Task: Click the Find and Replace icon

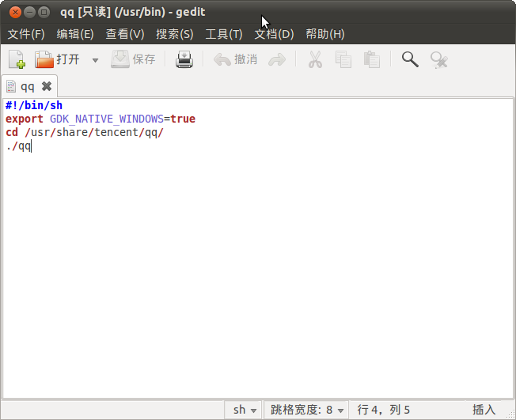Action: point(439,60)
